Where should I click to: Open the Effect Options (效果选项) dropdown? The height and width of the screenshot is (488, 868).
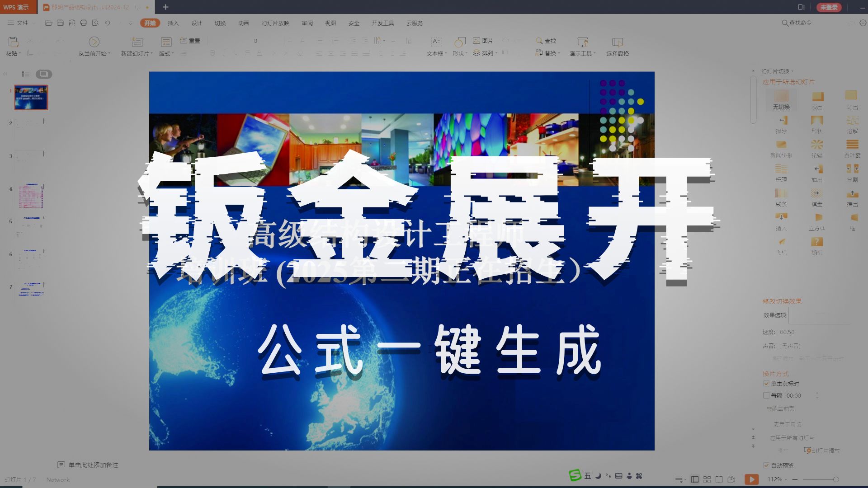[819, 315]
